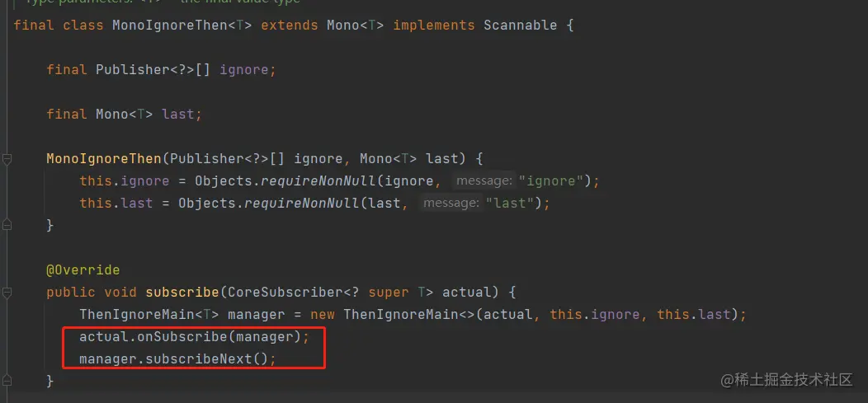The height and width of the screenshot is (403, 868).
Task: Click 'actual' parameter in the subscribe signature
Action: 467,292
